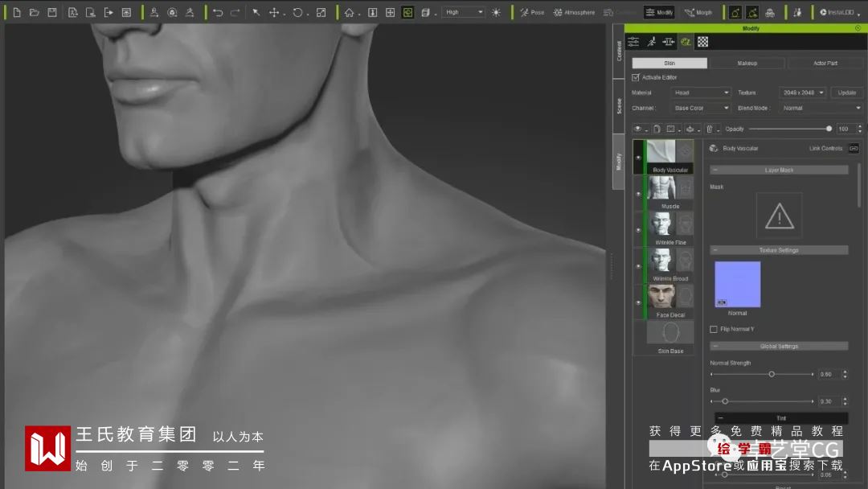Click the merge layers icon next to trash
The width and height of the screenshot is (868, 489).
pyautogui.click(x=691, y=129)
